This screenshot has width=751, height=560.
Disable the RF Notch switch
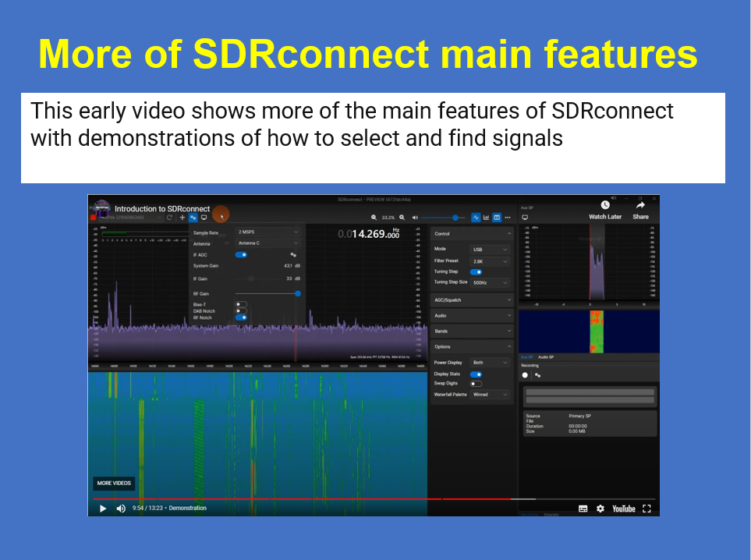coord(241,317)
